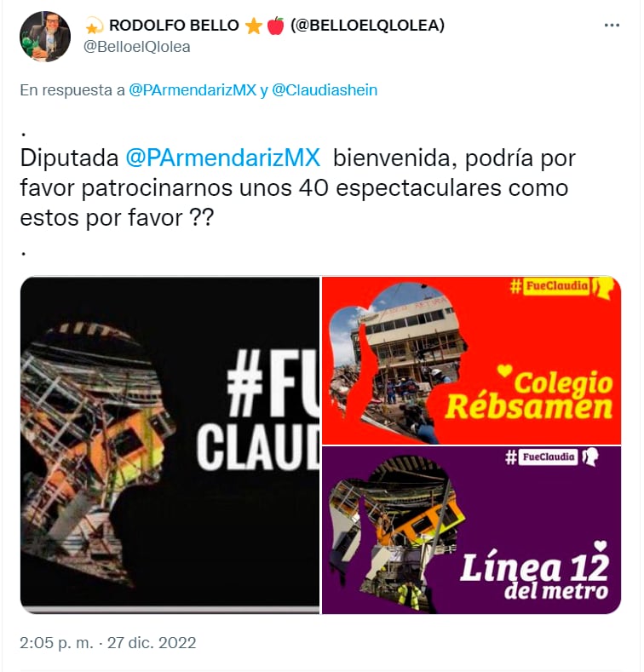
Task: Open the purple Línea 12 del metro image
Action: (x=471, y=530)
